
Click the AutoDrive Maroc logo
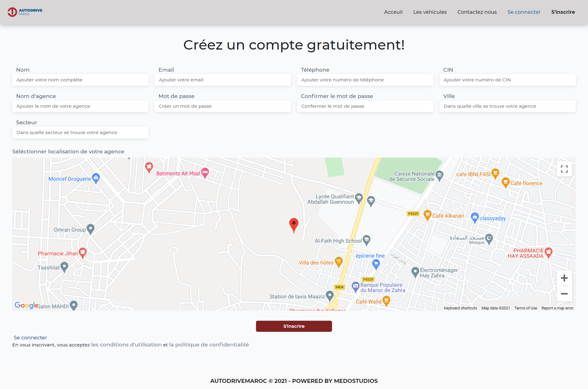25,12
